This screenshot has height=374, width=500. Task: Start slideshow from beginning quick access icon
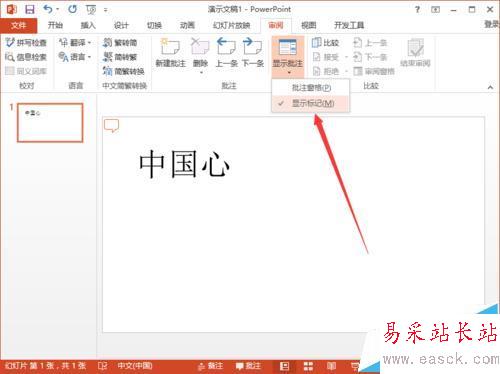91,10
